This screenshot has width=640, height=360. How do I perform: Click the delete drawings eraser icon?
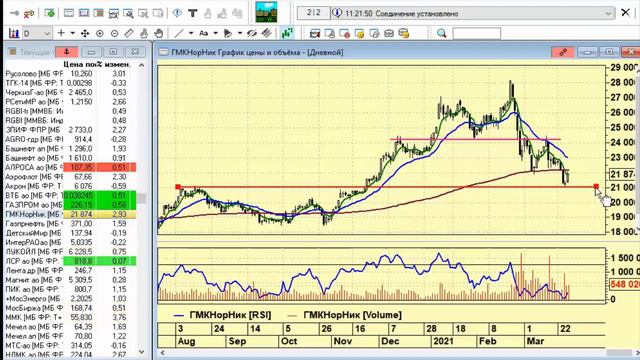click(x=267, y=33)
